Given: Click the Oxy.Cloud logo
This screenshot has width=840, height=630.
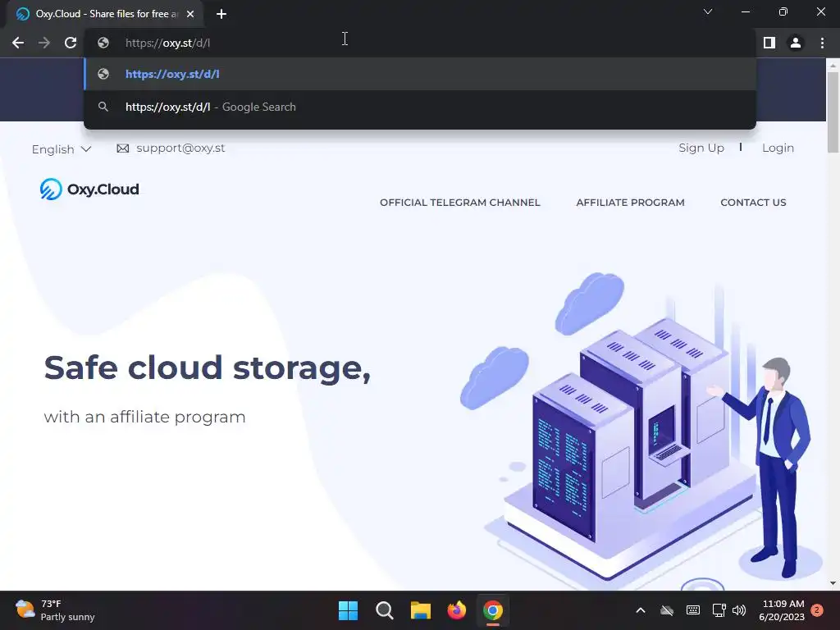Looking at the screenshot, I should click(x=89, y=189).
